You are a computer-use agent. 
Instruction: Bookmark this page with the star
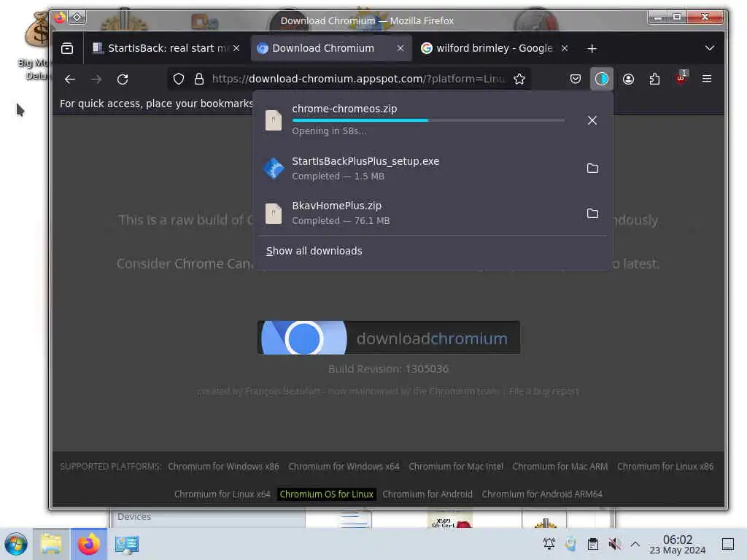(x=519, y=79)
